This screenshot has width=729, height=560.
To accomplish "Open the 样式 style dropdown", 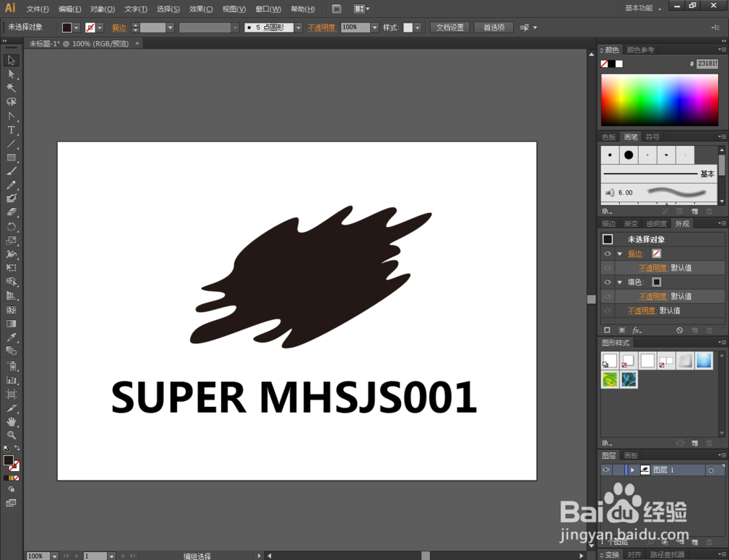I will point(418,28).
